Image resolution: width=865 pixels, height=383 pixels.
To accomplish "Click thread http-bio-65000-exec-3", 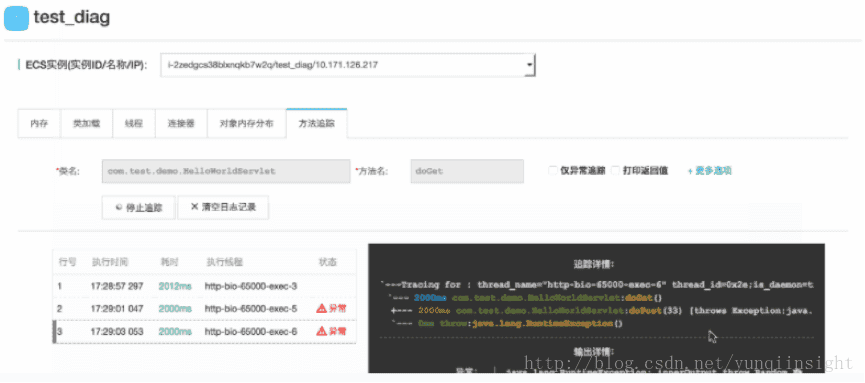I will point(251,286).
